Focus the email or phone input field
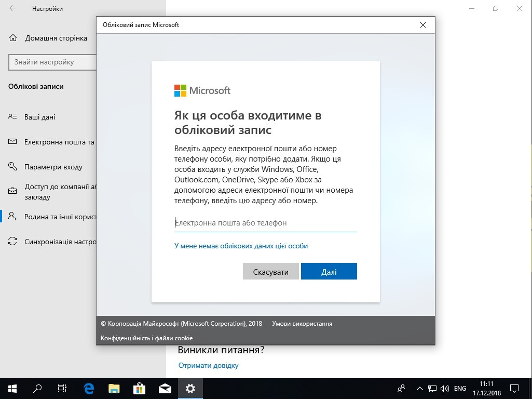This screenshot has height=399, width=532. coord(266,223)
